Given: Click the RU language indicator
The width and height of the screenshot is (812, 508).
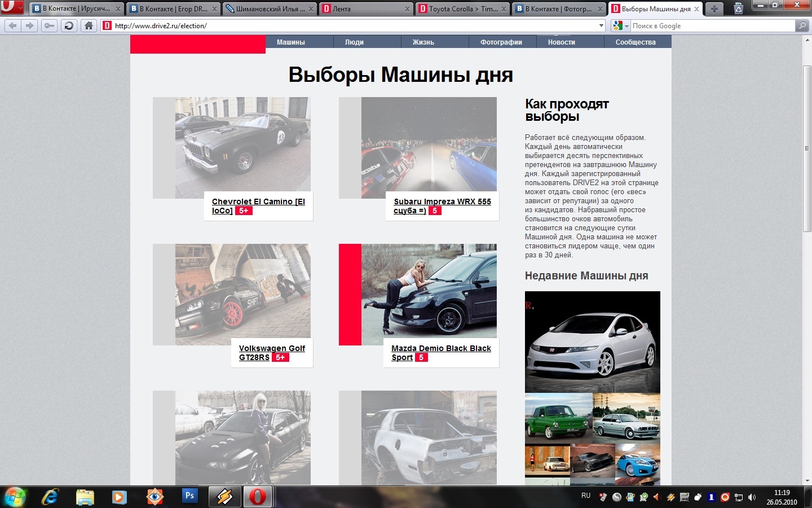Looking at the screenshot, I should click(586, 496).
